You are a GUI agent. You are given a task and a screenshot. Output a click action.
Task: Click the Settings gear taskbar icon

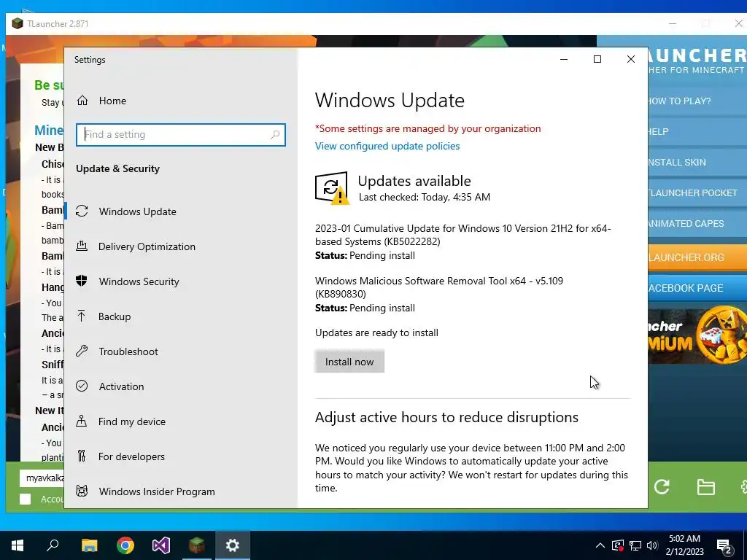click(233, 545)
